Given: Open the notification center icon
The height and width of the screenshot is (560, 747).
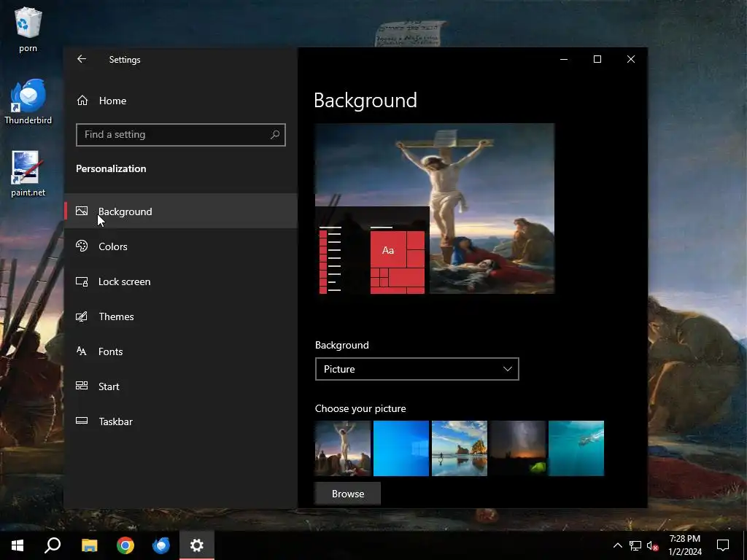Looking at the screenshot, I should point(723,545).
